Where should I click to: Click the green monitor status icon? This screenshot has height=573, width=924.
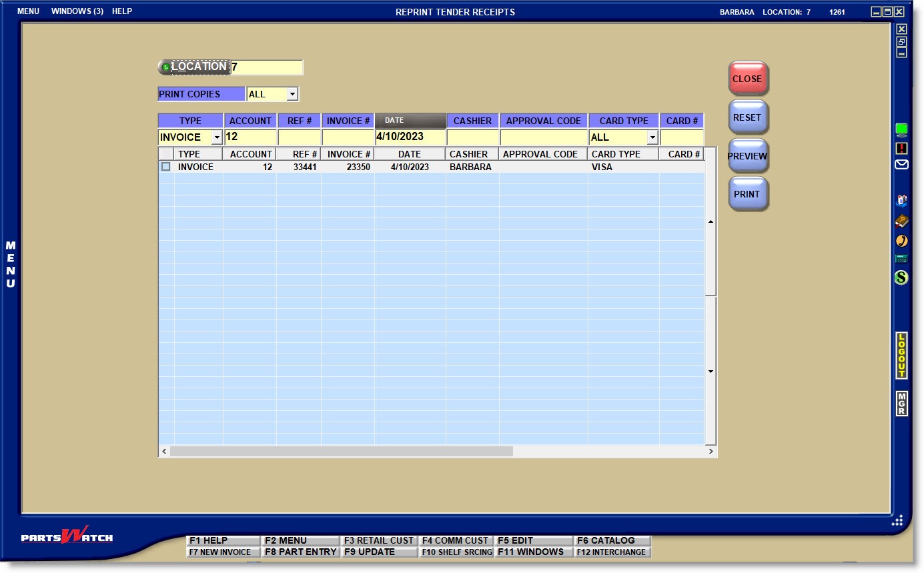click(901, 129)
